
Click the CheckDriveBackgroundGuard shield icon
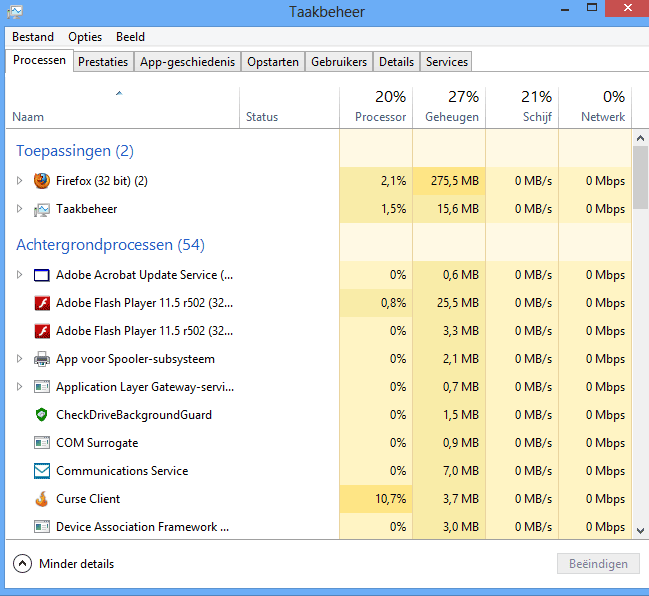click(41, 415)
